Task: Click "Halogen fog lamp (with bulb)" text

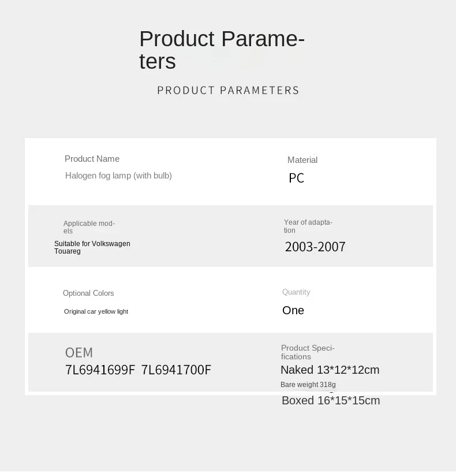Action: point(118,176)
